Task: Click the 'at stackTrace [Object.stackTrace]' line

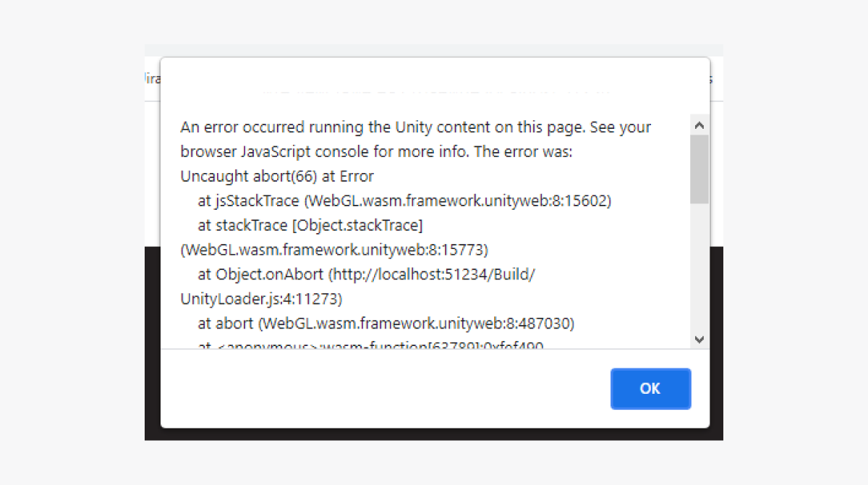Action: [x=310, y=226]
